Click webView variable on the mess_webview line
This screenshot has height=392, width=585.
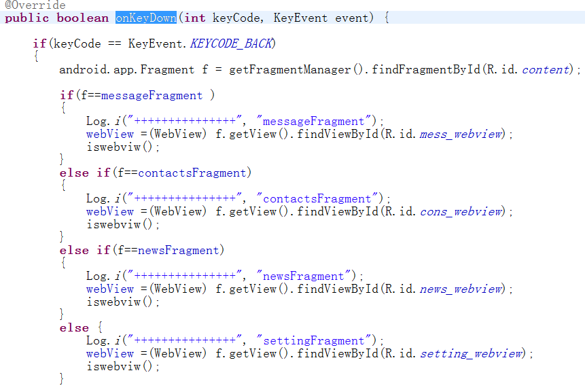point(110,135)
